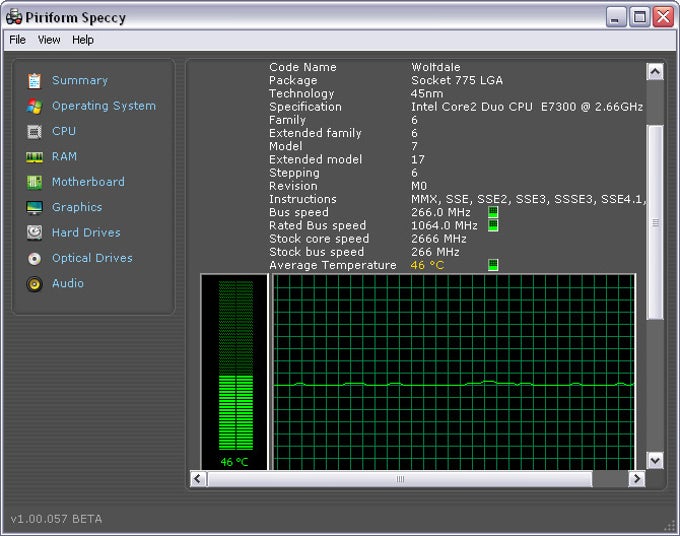Open the RAM section
The width and height of the screenshot is (680, 536).
click(x=64, y=157)
